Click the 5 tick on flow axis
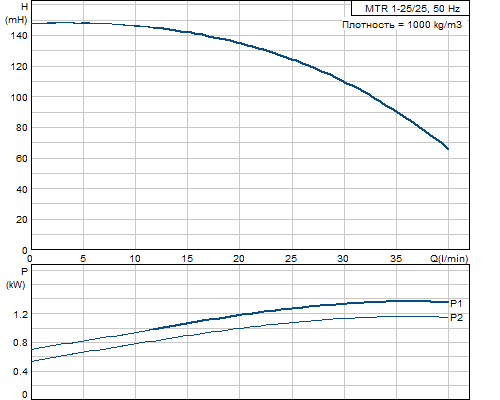500x400 pixels. (83, 259)
